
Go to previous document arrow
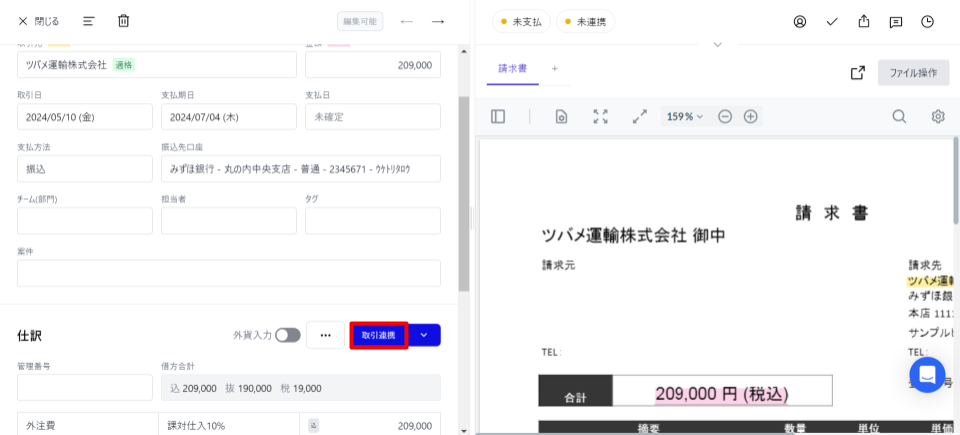406,21
